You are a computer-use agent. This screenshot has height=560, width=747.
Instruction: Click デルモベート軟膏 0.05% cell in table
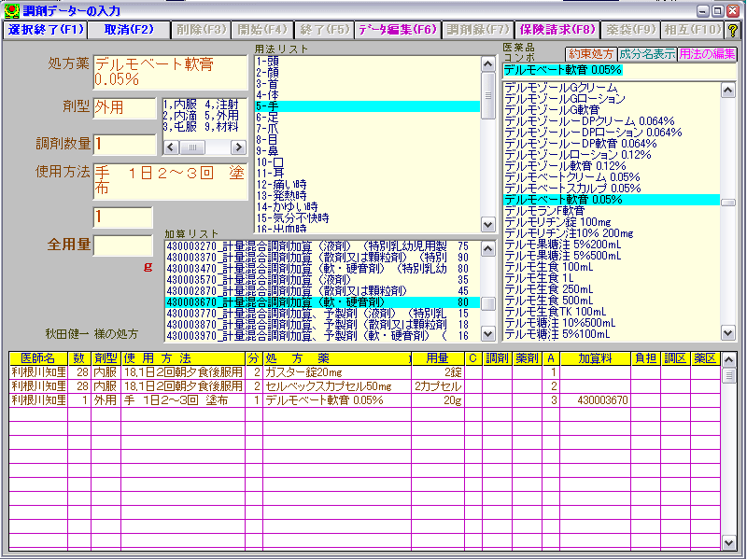336,400
